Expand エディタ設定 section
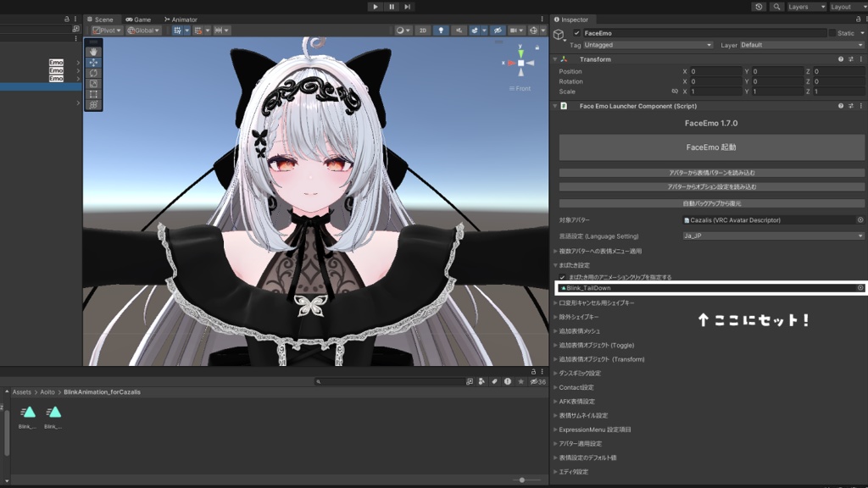Screen dimensions: 868x488 (555, 471)
